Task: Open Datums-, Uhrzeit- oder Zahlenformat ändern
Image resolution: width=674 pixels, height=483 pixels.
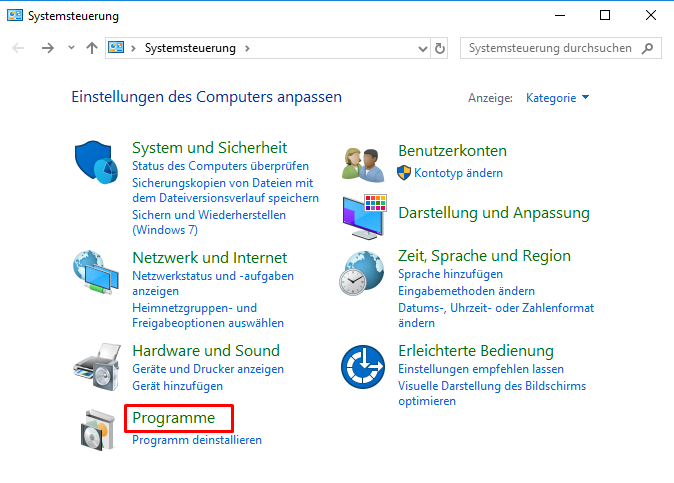Action: pos(496,315)
